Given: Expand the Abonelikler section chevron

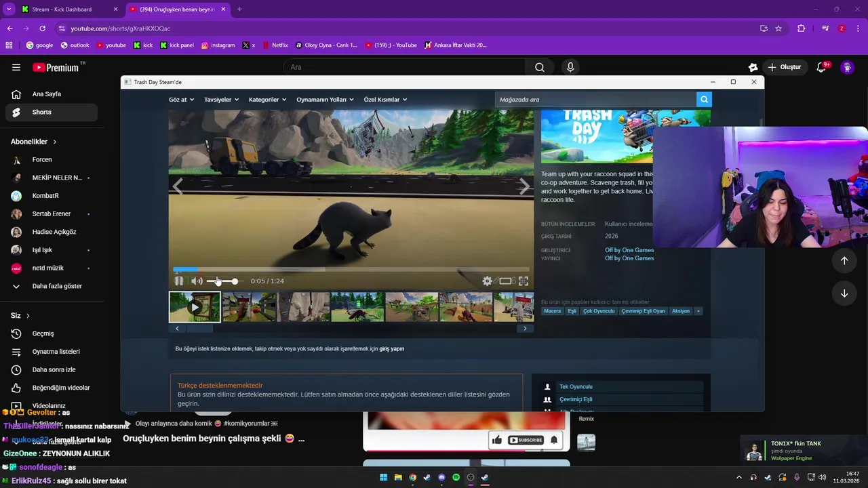Looking at the screenshot, I should coord(55,142).
